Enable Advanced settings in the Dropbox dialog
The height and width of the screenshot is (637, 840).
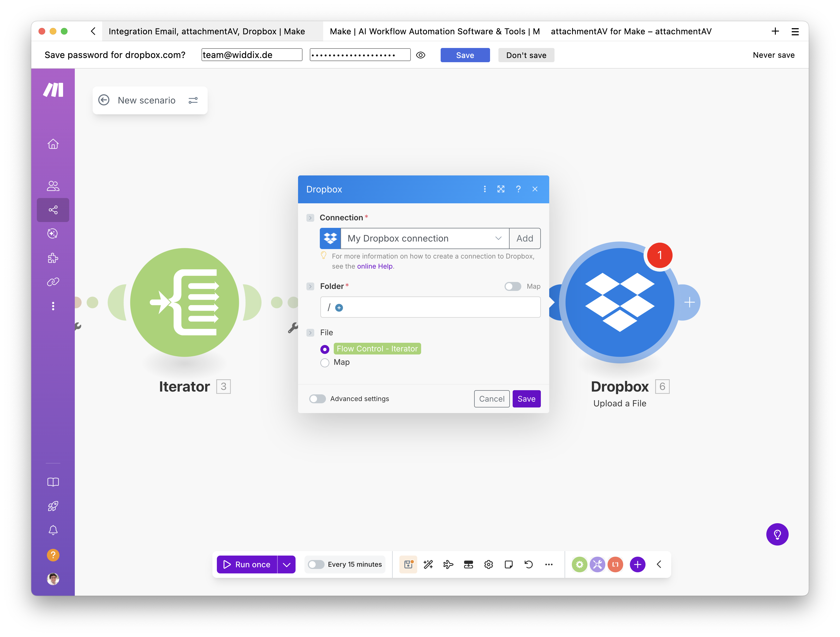318,399
